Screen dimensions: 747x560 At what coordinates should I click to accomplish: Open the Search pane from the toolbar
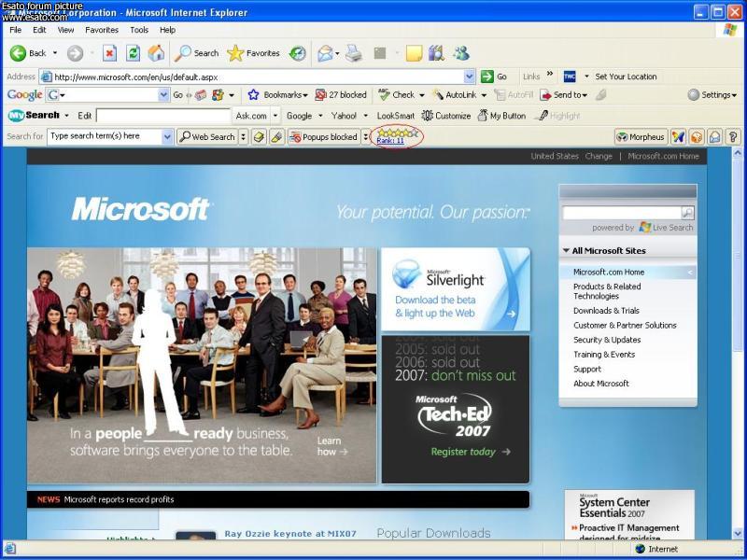point(196,53)
